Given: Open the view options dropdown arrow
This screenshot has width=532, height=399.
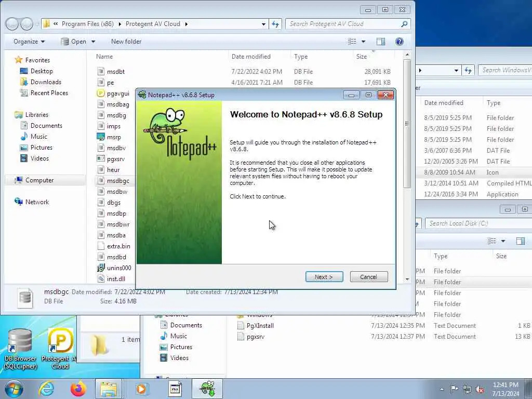Looking at the screenshot, I should click(x=363, y=42).
